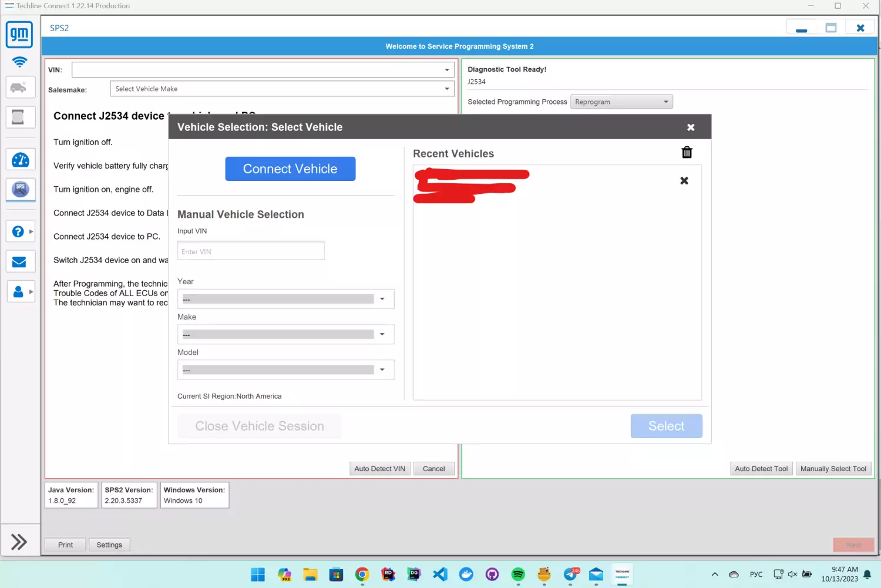Screen dimensions: 881x588
Task: Open the Reprogram programming process dropdown
Action: pyautogui.click(x=621, y=102)
